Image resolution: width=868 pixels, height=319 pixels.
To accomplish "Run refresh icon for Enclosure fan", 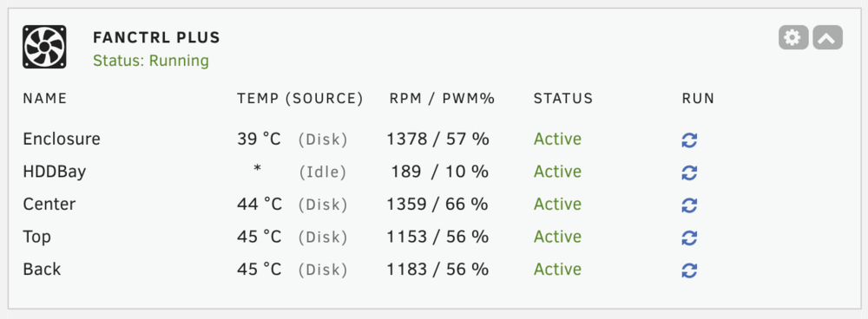I will coord(689,140).
